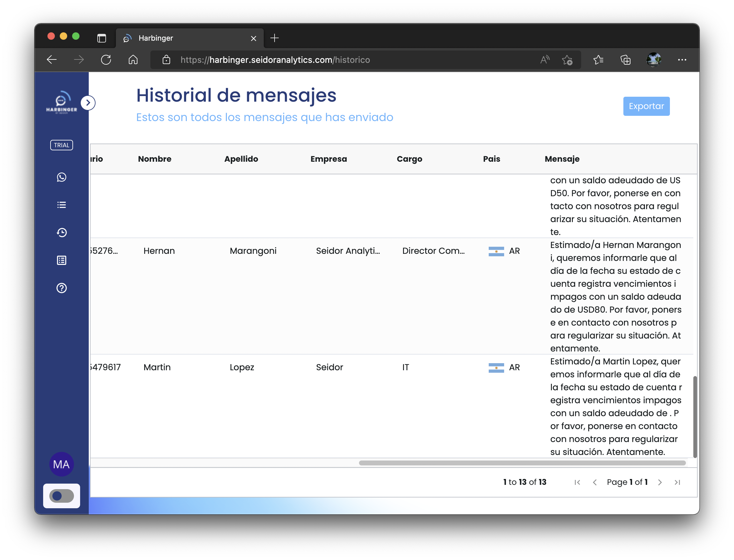Click the Harbinger logo icon
Screen dimensions: 734x560
click(61, 102)
